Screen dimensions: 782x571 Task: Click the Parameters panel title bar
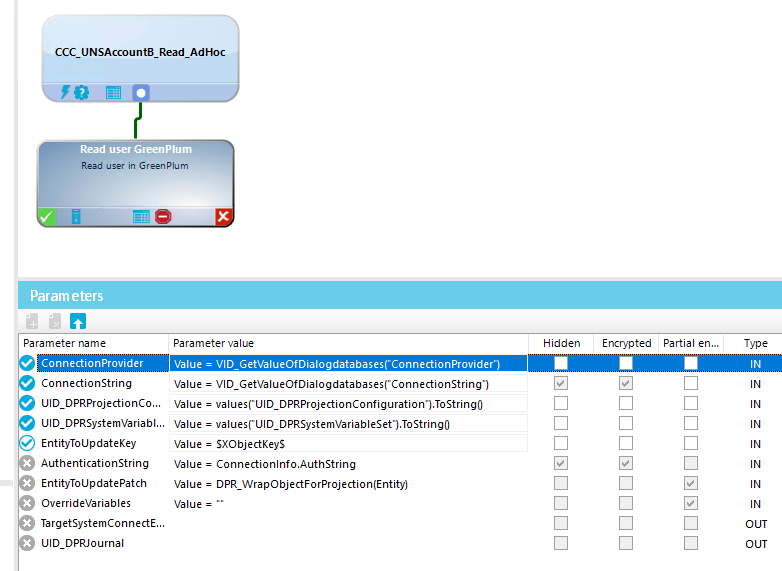pyautogui.click(x=400, y=295)
